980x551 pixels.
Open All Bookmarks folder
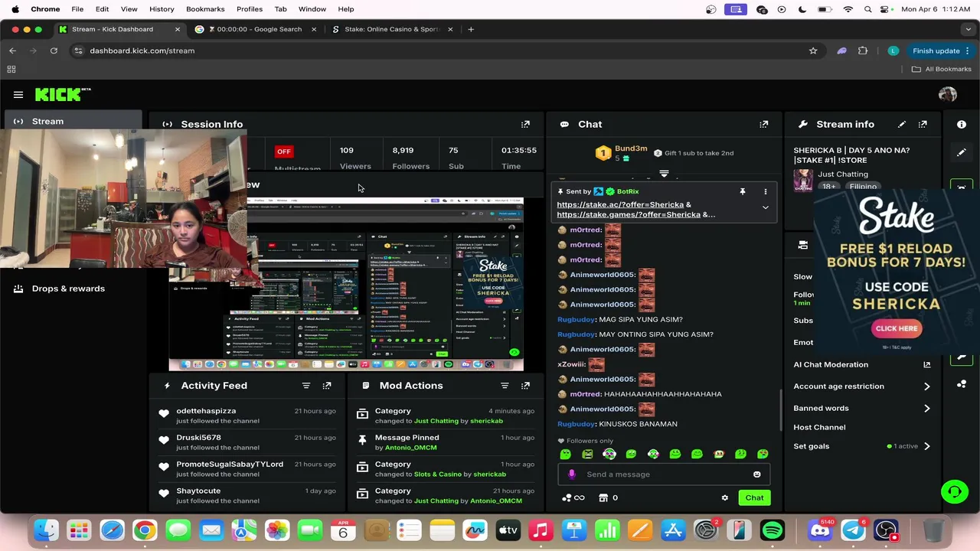pyautogui.click(x=941, y=69)
